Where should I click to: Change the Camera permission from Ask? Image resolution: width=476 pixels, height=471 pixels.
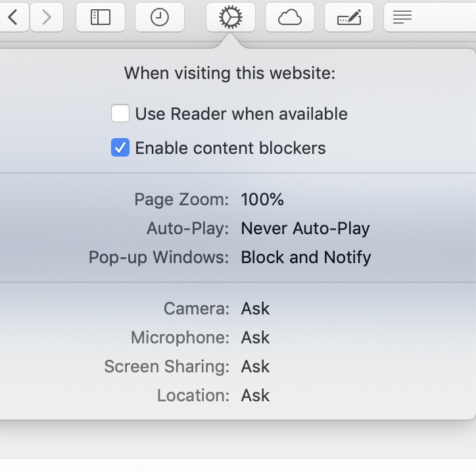click(x=255, y=309)
